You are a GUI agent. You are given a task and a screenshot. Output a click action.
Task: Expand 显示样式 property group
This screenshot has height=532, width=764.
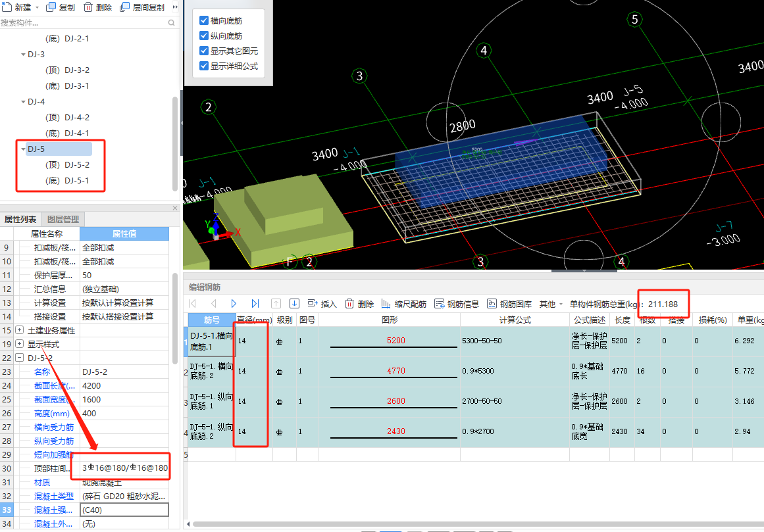[20, 344]
